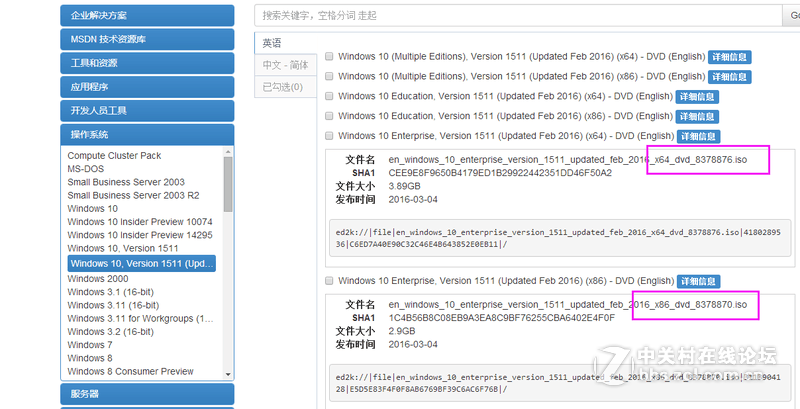Check Windows 10 Multiple Editions x64 checkbox
The height and width of the screenshot is (409, 800).
(x=329, y=56)
